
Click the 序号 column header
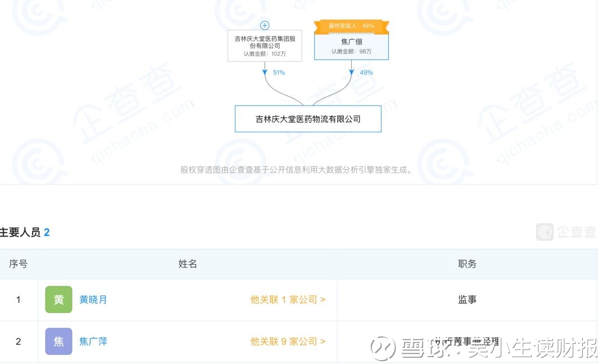19,264
